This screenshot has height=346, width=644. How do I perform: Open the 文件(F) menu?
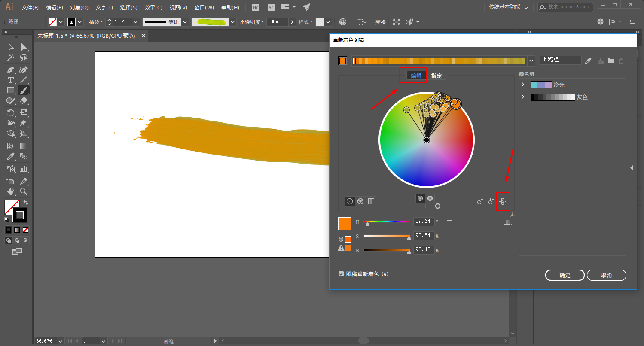pos(30,7)
